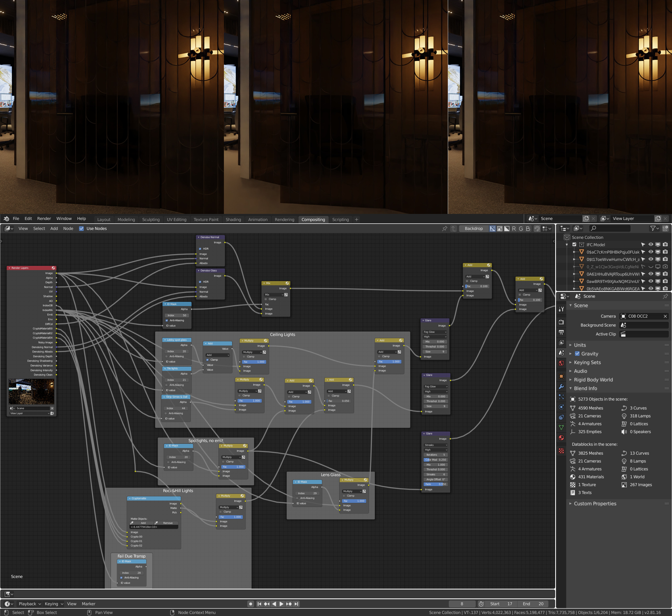The height and width of the screenshot is (616, 672).
Task: Toggle the snap magnet in node editor
Action: (537, 229)
